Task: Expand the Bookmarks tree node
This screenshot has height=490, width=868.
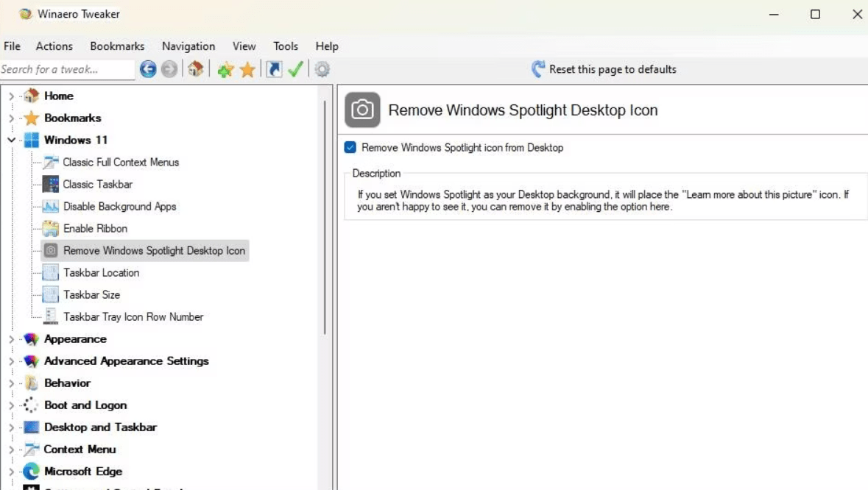Action: (x=11, y=118)
